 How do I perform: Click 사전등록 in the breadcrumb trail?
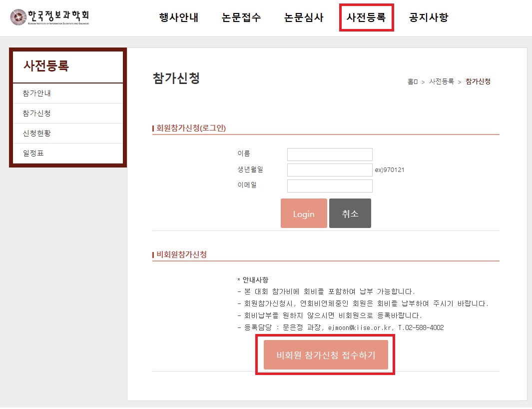(x=442, y=81)
